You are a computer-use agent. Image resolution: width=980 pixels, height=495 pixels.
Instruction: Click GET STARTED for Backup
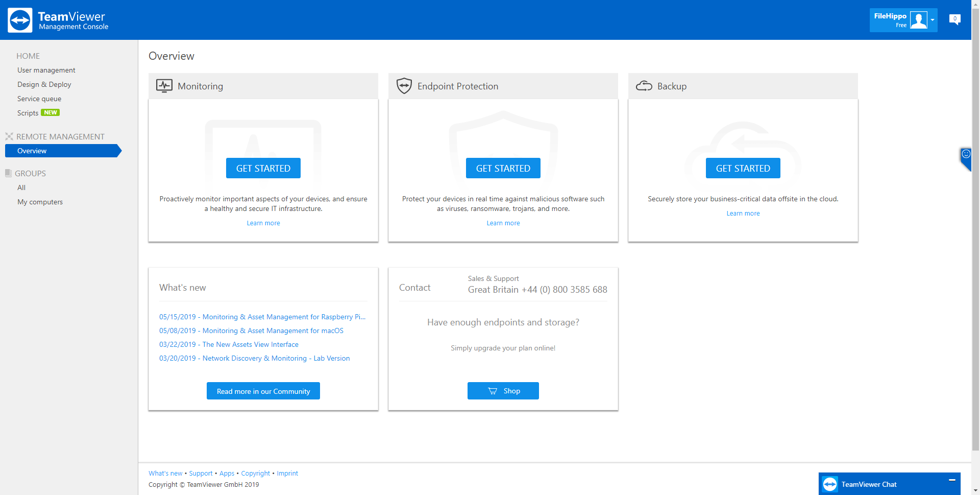tap(743, 168)
